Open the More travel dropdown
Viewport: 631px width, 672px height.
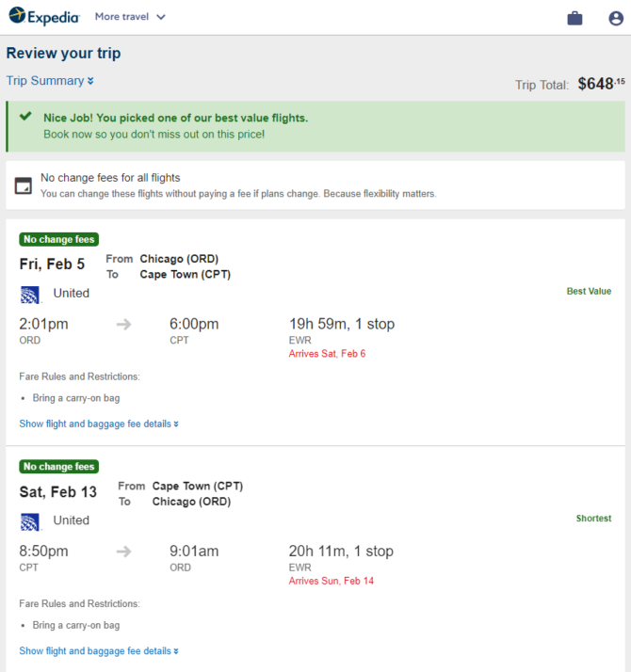click(130, 17)
